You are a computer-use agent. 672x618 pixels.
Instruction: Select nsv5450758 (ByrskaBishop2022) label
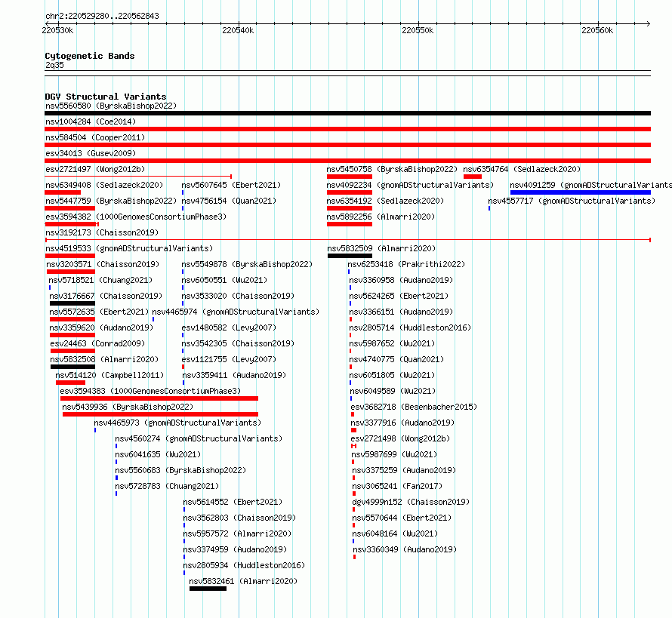pyautogui.click(x=392, y=169)
